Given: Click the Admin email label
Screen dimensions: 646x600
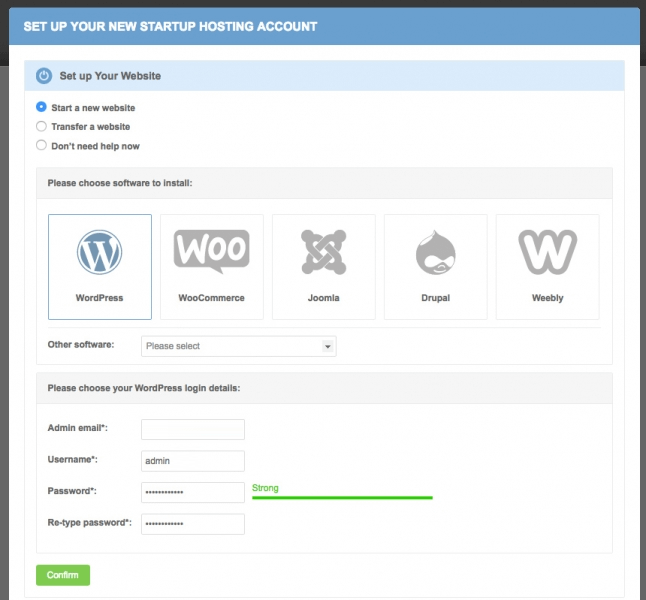Looking at the screenshot, I should 77,428.
